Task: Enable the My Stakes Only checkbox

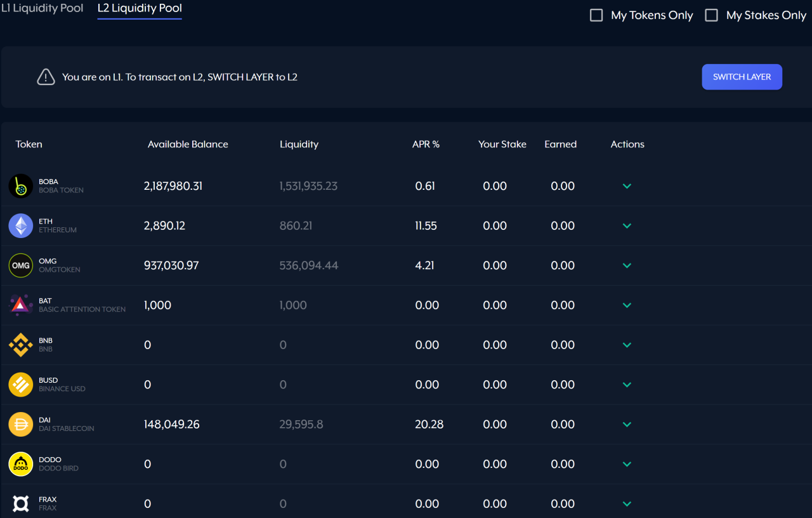Action: [x=712, y=15]
